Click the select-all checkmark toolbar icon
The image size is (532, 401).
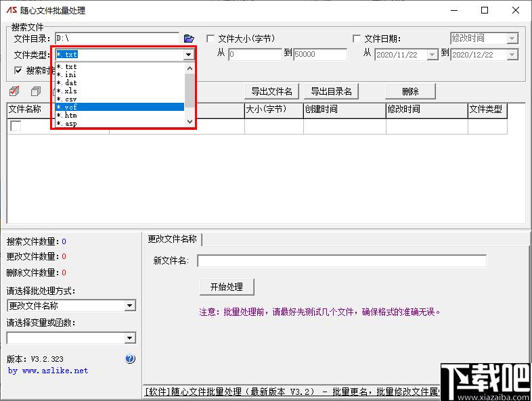(x=14, y=91)
